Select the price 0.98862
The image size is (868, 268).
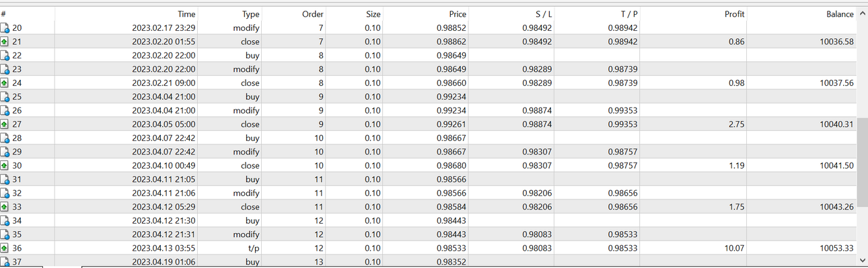click(451, 42)
